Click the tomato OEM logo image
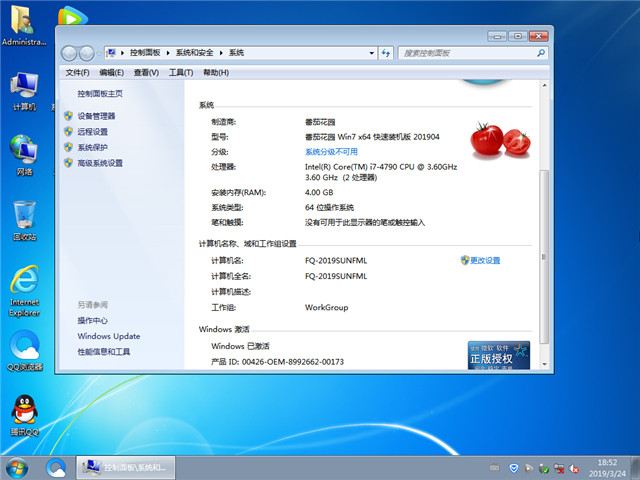Screen dimensions: 640x480 tap(500, 139)
